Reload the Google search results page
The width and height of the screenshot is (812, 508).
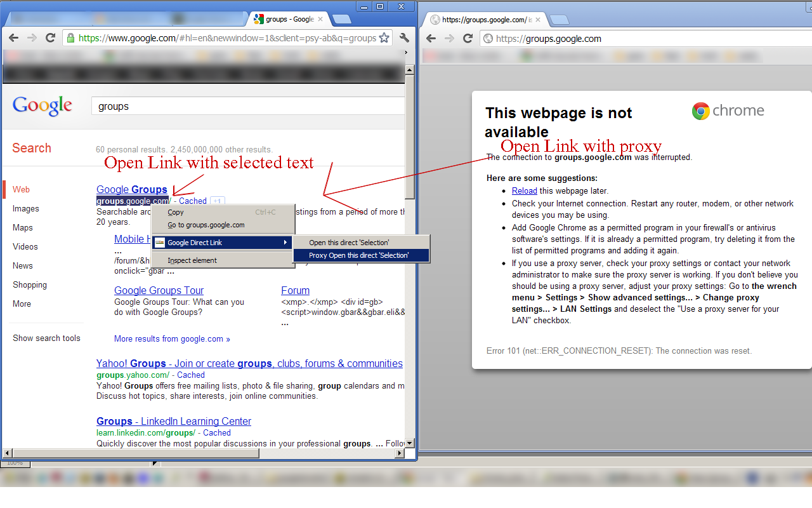point(51,38)
